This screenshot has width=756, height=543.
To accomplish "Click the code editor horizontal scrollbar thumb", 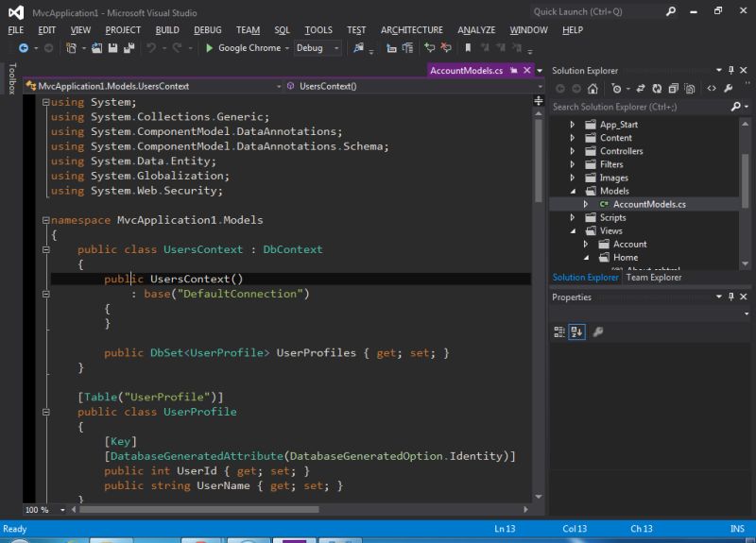I will (x=198, y=509).
